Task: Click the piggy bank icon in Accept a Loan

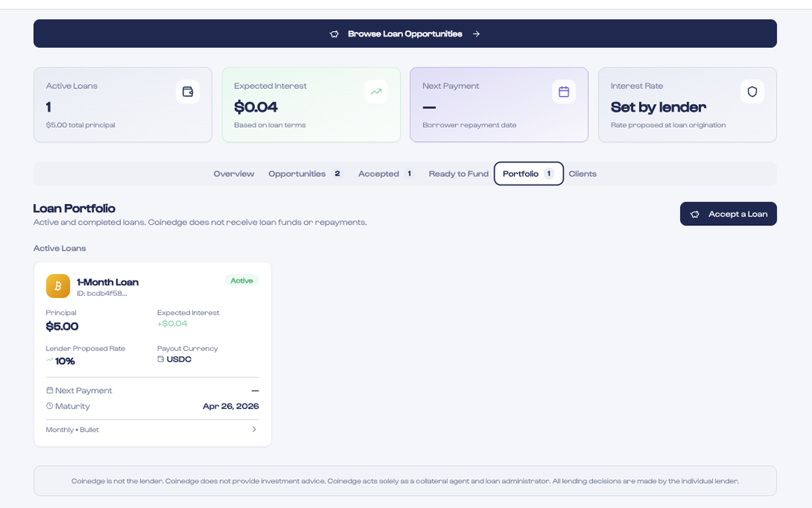Action: [695, 214]
